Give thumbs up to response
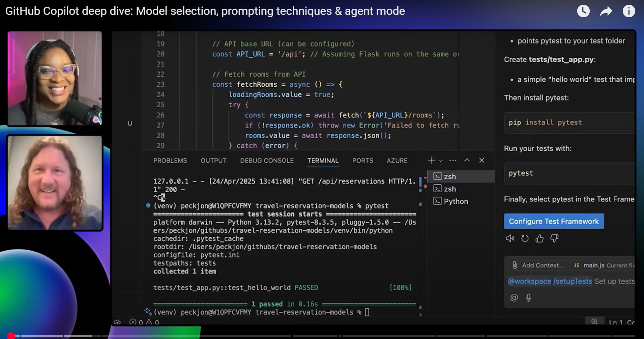 pyautogui.click(x=539, y=239)
